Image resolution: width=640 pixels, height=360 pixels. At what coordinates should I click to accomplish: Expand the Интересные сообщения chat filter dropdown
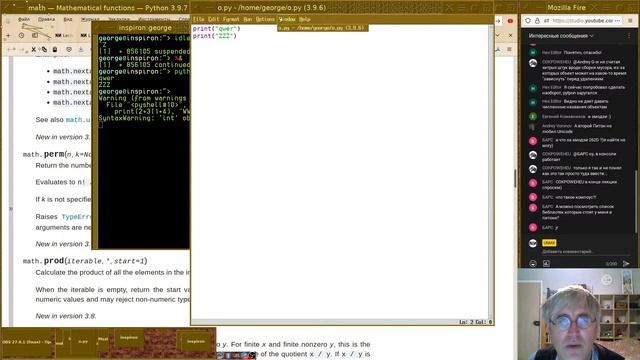pyautogui.click(x=561, y=36)
